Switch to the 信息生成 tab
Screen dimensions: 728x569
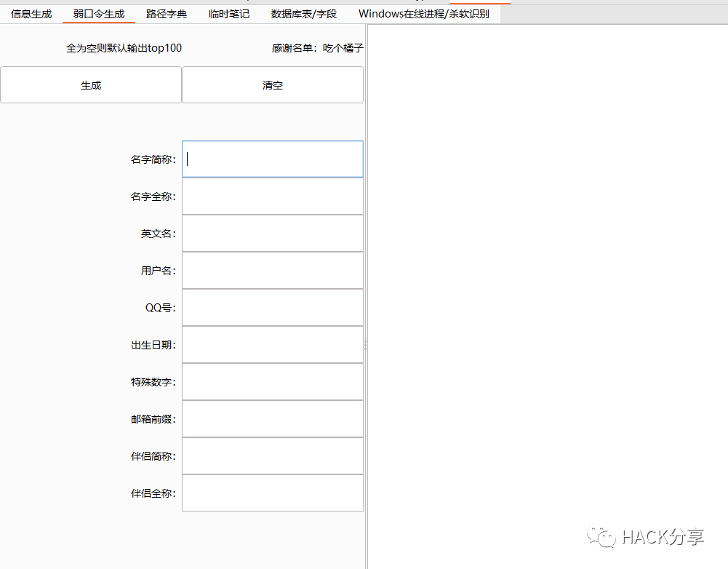click(x=31, y=14)
